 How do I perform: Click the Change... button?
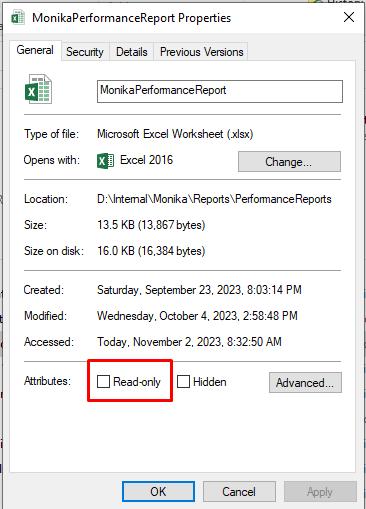click(x=289, y=162)
